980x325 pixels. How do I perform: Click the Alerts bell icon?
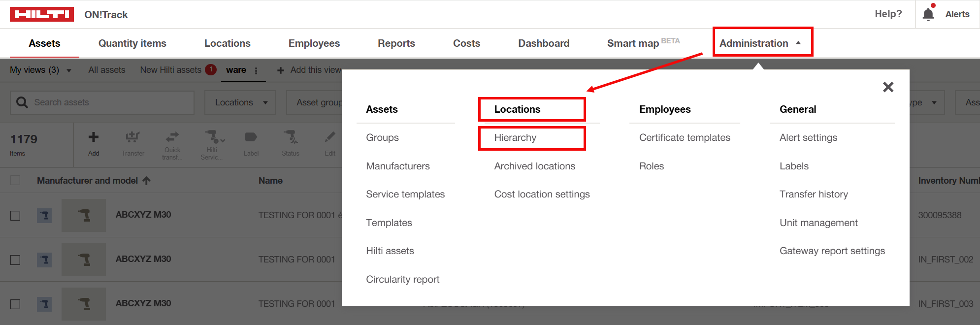point(928,14)
